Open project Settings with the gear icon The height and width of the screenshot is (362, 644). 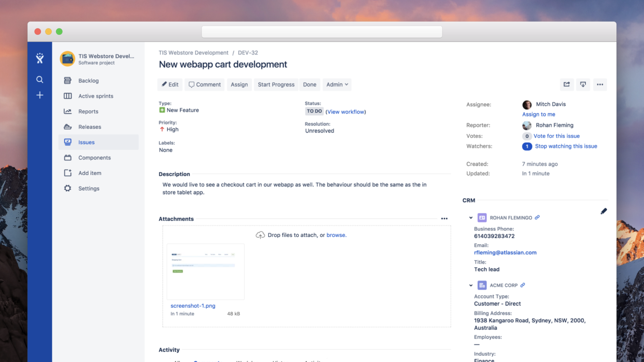click(68, 188)
